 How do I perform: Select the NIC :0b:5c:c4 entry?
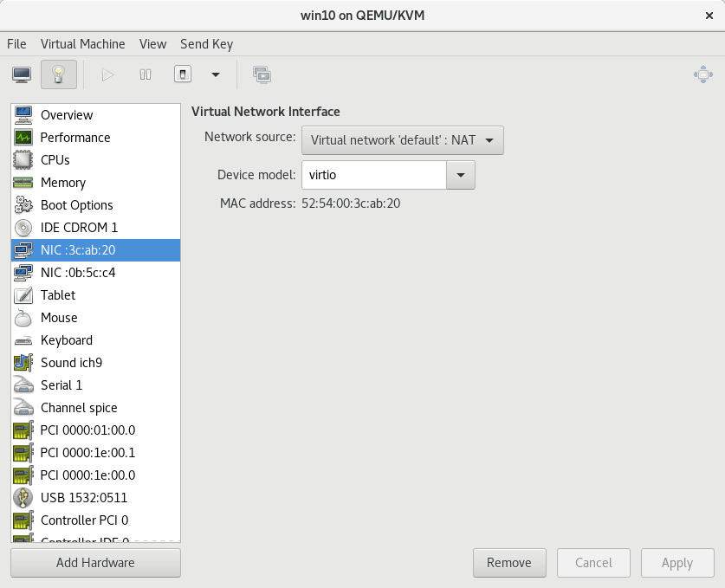pyautogui.click(x=95, y=273)
